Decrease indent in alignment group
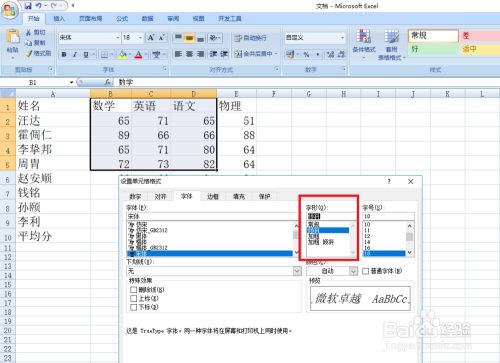500x363 pixels. [x=213, y=54]
